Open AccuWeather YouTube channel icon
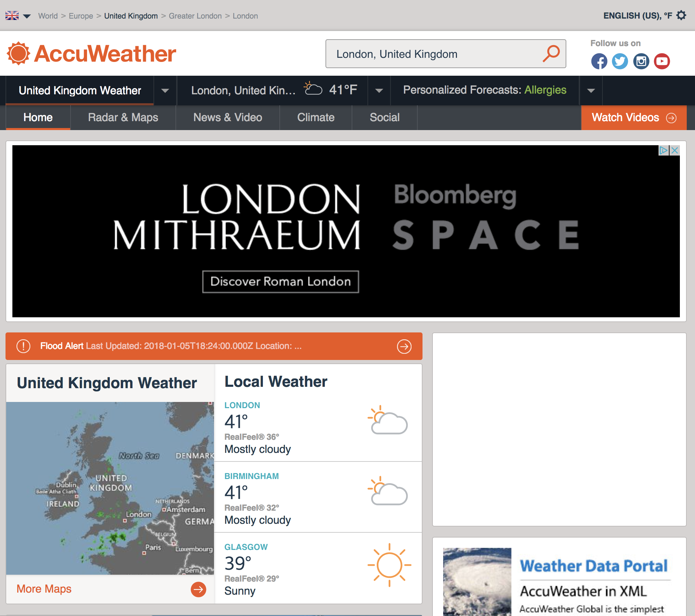 [x=662, y=61]
